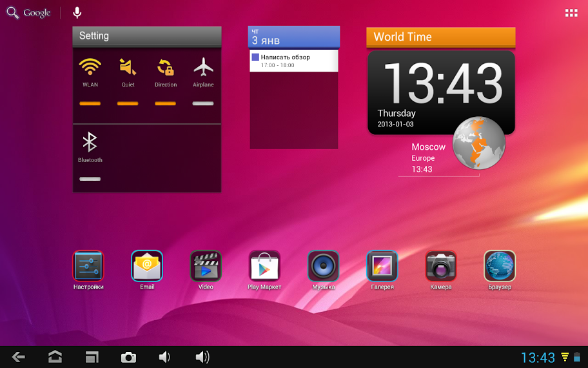Tap the Back navigation button

tap(18, 357)
